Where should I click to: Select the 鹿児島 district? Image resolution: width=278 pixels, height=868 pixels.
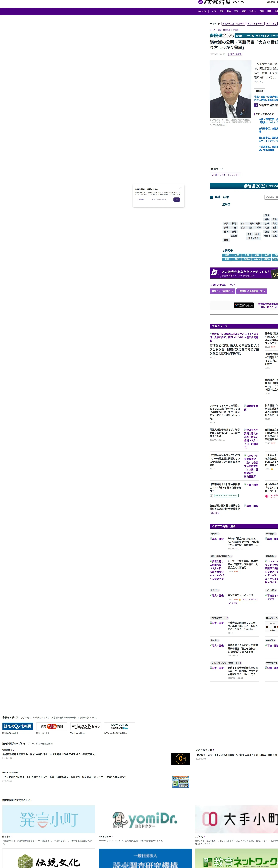click(234, 236)
